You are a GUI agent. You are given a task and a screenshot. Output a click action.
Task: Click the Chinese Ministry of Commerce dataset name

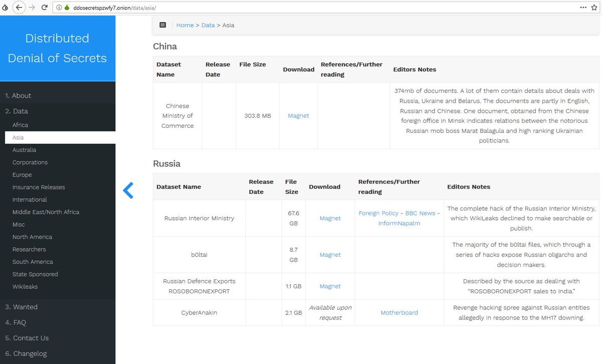click(178, 116)
